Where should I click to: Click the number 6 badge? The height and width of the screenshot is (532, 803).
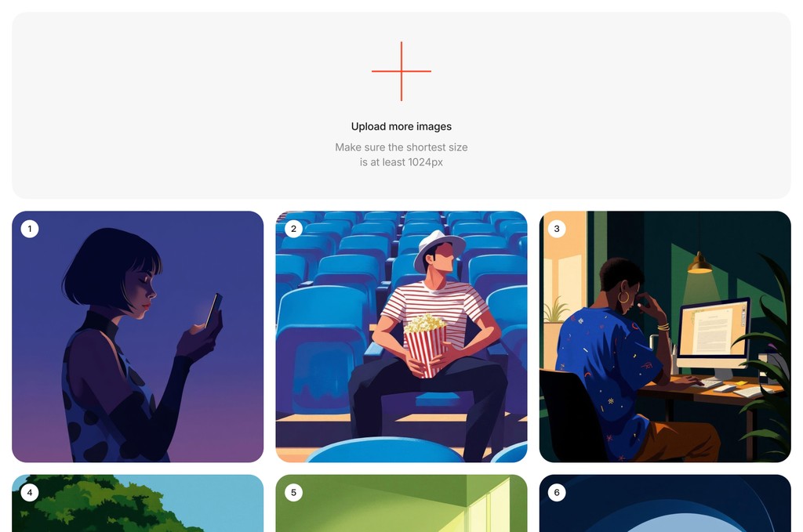tap(557, 493)
